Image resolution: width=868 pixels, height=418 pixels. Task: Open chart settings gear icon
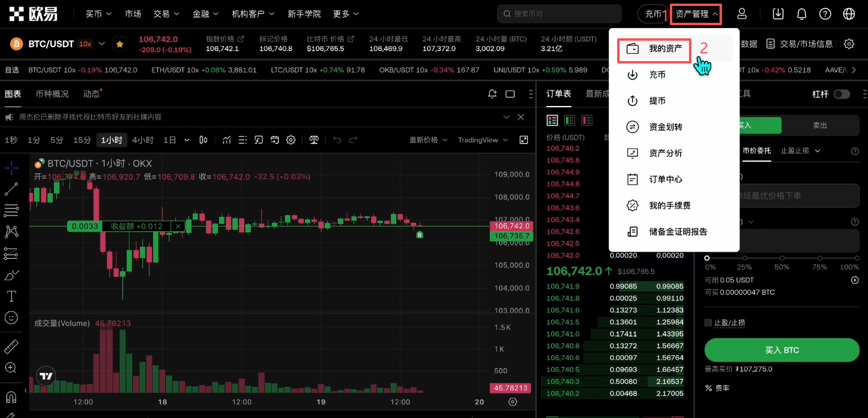tap(291, 140)
